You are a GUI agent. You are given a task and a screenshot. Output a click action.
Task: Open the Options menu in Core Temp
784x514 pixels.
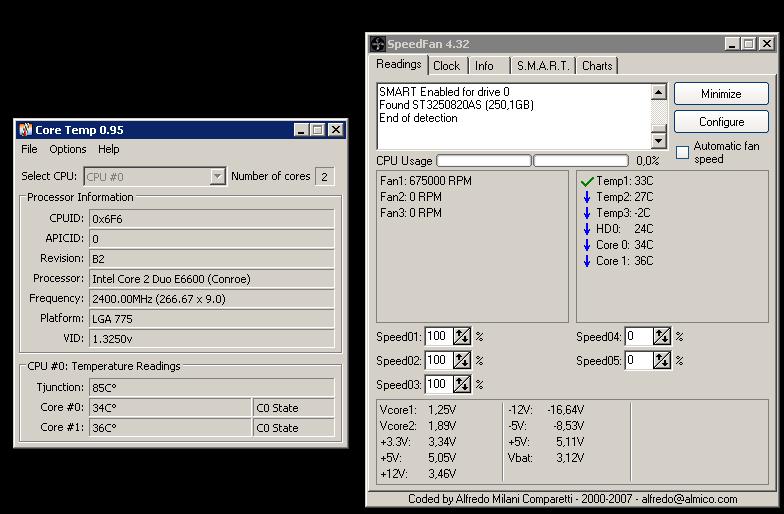(x=67, y=149)
